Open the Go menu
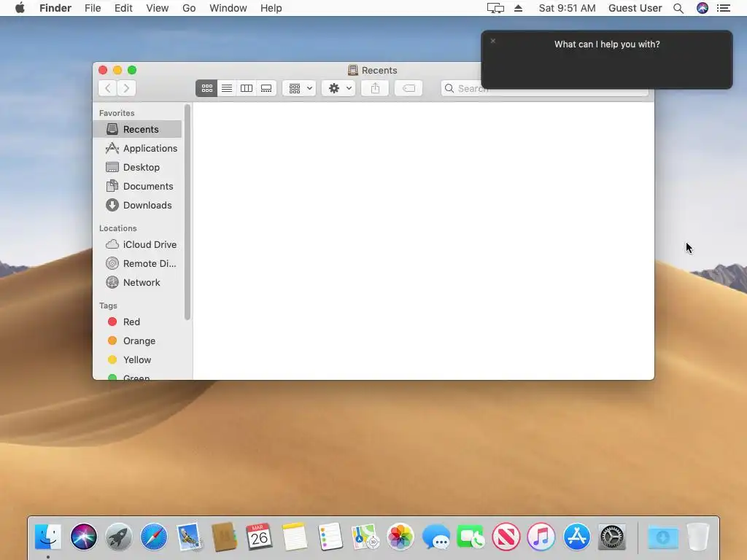This screenshot has width=747, height=560. click(x=189, y=8)
